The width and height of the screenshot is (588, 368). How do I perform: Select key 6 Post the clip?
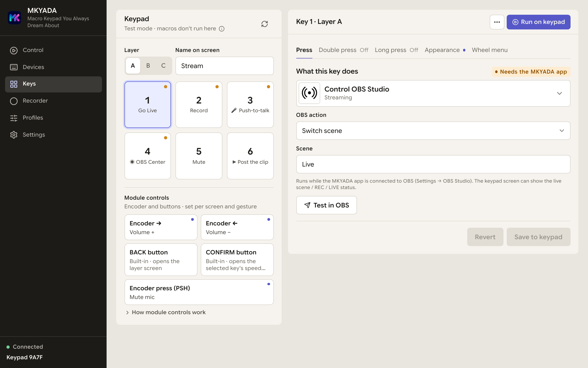(250, 156)
